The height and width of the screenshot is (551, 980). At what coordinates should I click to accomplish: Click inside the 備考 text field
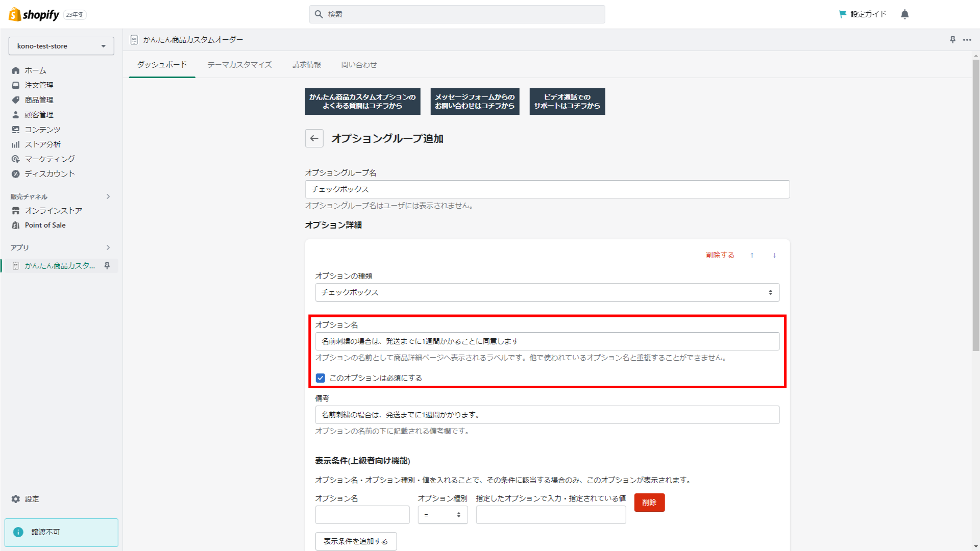(x=547, y=415)
